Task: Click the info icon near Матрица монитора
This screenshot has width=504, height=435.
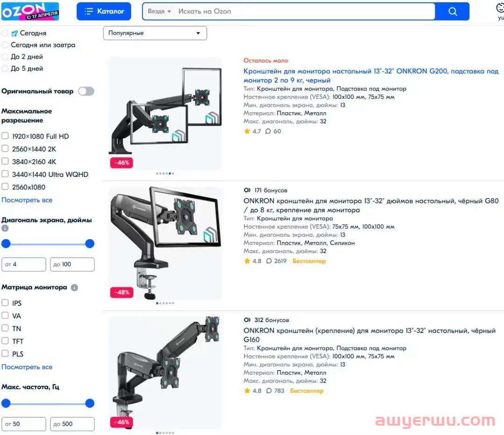Action: pyautogui.click(x=74, y=288)
